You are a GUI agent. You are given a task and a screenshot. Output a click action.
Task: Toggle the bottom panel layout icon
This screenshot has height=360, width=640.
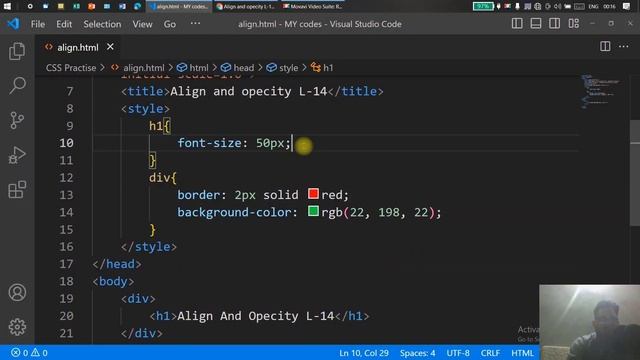536,24
